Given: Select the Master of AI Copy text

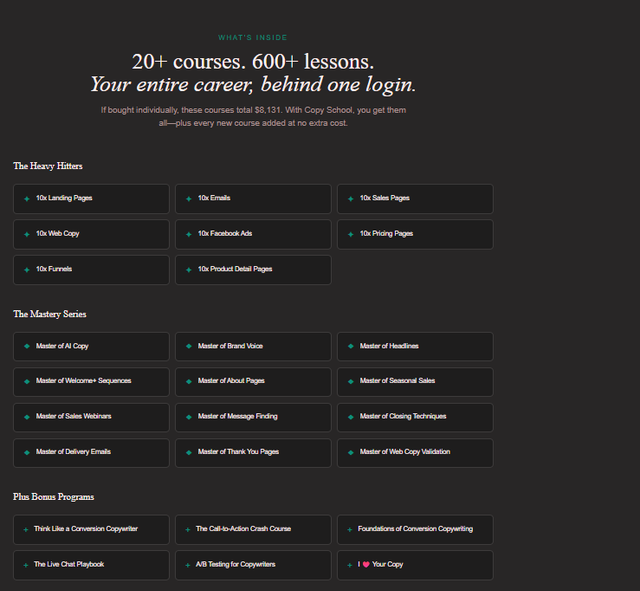Looking at the screenshot, I should (62, 346).
